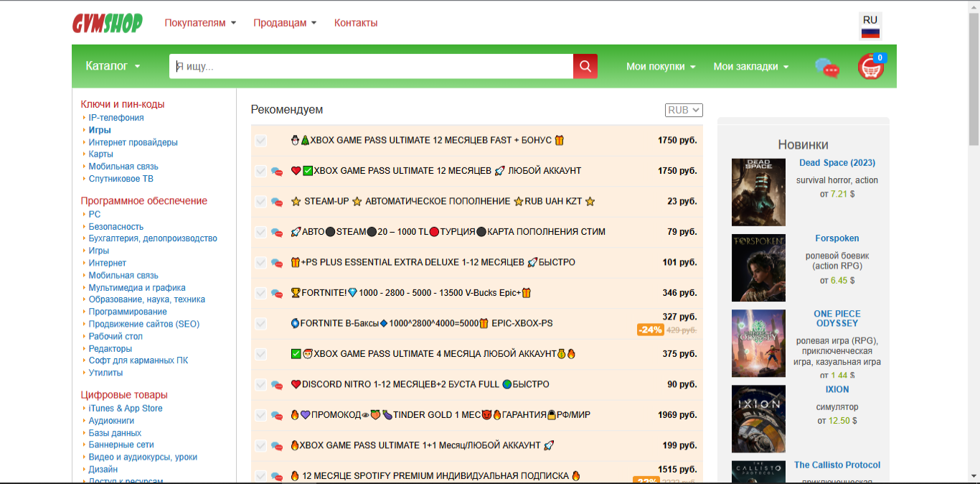Select Игры under Ключи и пин-коды
This screenshot has height=484, width=980.
click(x=100, y=130)
